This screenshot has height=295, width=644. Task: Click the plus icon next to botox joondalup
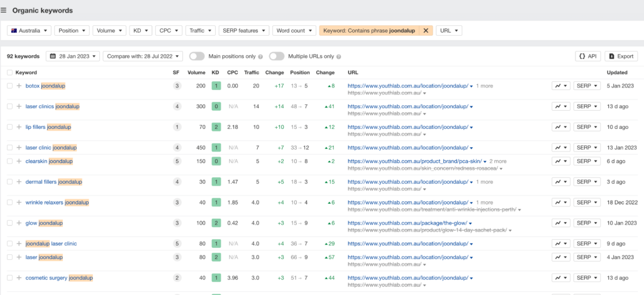click(19, 86)
